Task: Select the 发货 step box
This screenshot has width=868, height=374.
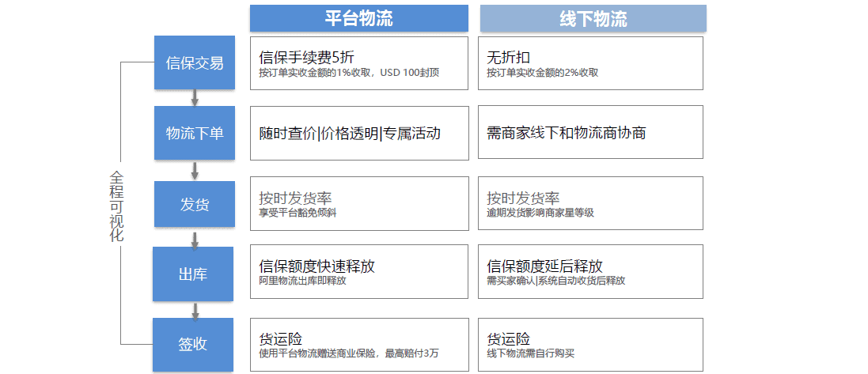Action: (x=195, y=204)
